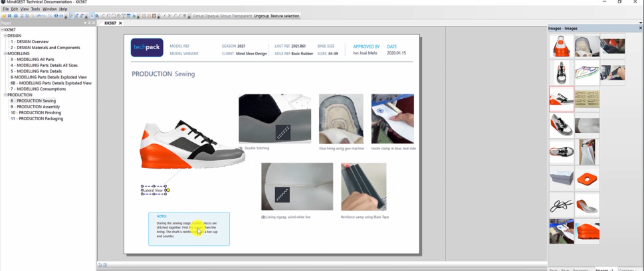Click Texture selection button
The height and width of the screenshot is (271, 644).
click(x=284, y=16)
